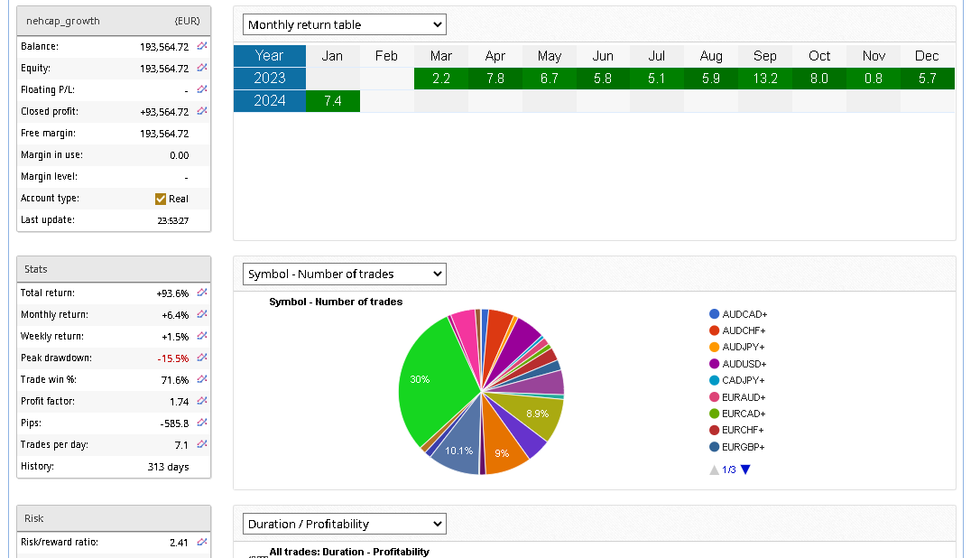This screenshot has width=980, height=558.
Task: Expand the Symbol - Number of trades dropdown
Action: coord(345,274)
